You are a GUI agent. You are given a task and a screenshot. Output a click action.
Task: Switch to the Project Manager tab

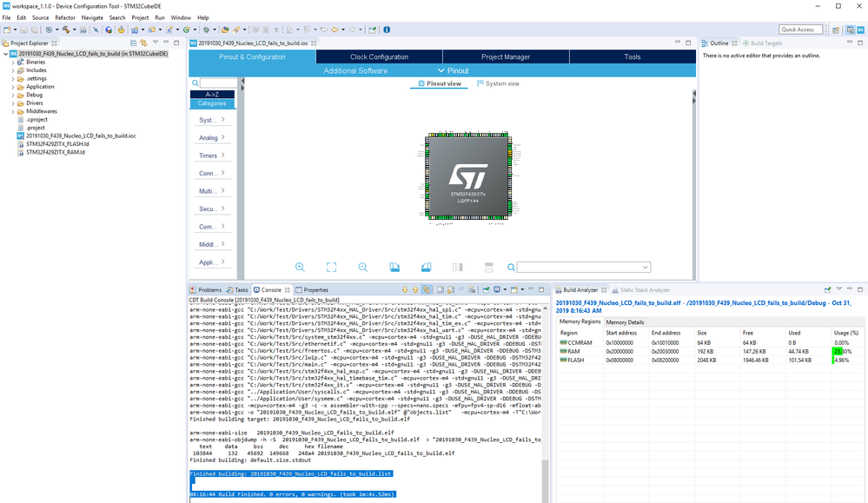[x=506, y=57]
